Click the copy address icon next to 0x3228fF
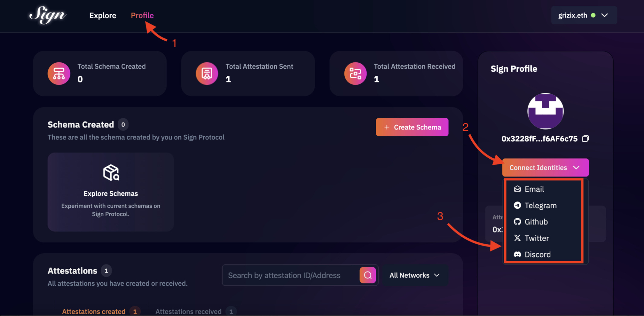Screen dimensions: 644x316 tap(586, 138)
